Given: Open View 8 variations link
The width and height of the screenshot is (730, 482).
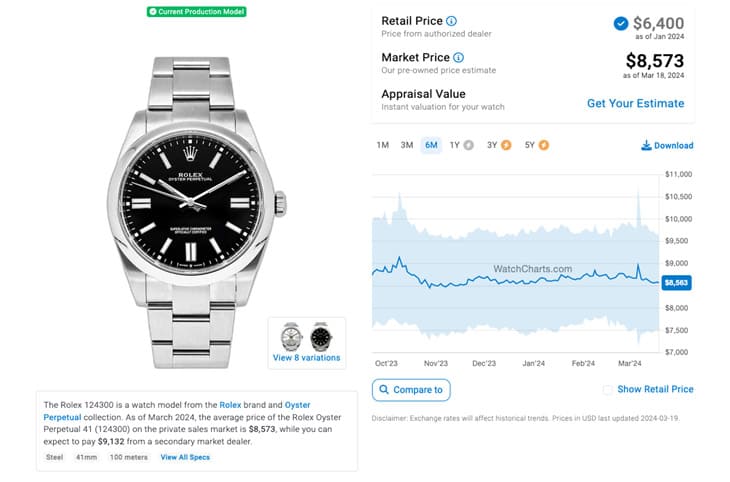Looking at the screenshot, I should click(306, 358).
